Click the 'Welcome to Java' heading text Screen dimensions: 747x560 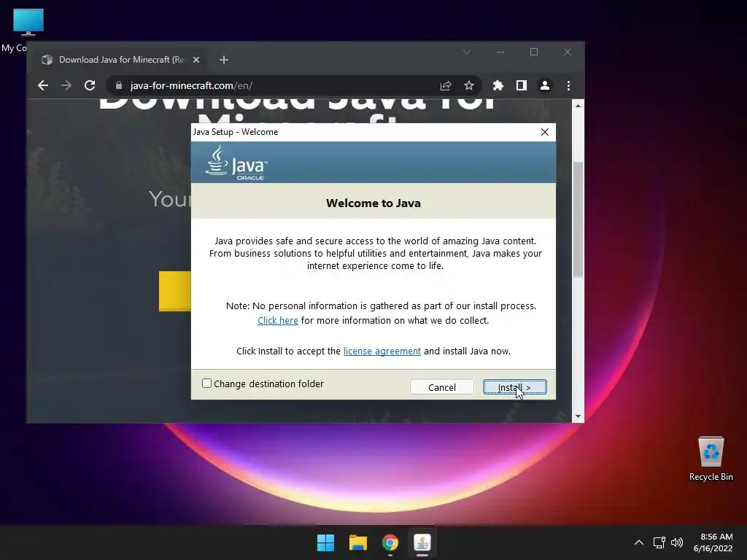pyautogui.click(x=373, y=203)
